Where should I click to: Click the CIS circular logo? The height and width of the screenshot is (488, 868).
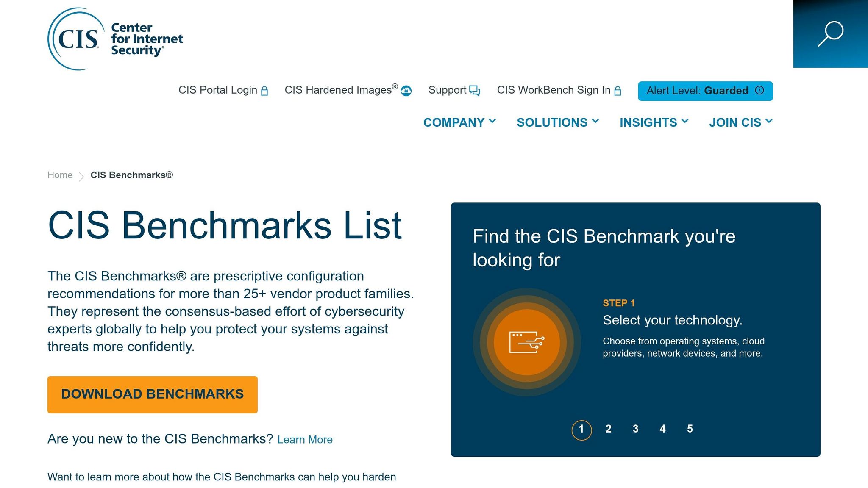[76, 39]
